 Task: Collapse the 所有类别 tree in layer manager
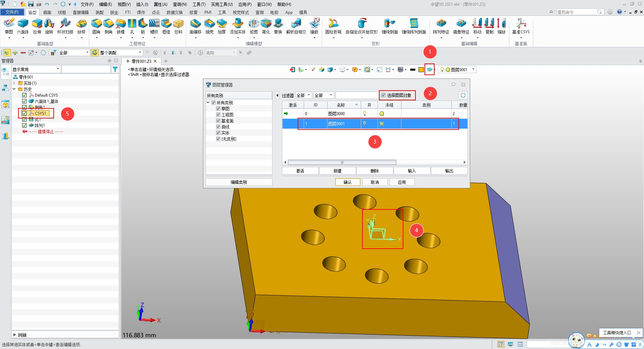pyautogui.click(x=208, y=103)
